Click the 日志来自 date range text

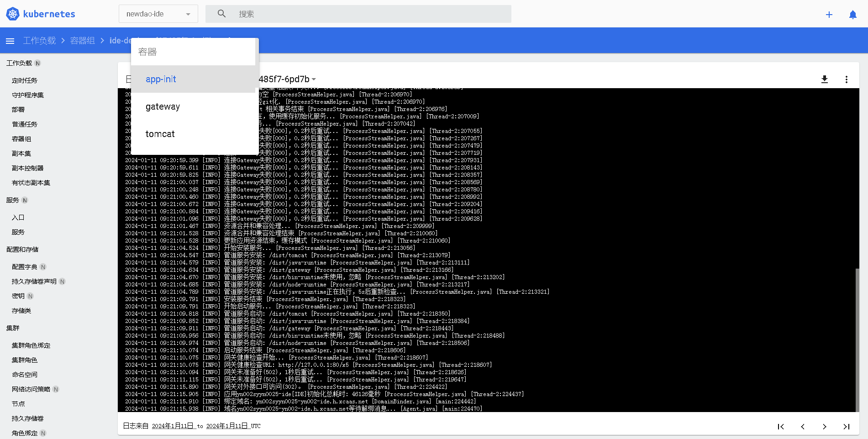point(192,426)
